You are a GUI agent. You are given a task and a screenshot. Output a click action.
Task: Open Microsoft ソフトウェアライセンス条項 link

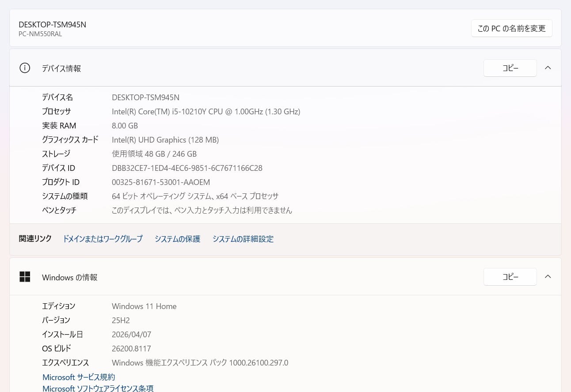pyautogui.click(x=98, y=388)
